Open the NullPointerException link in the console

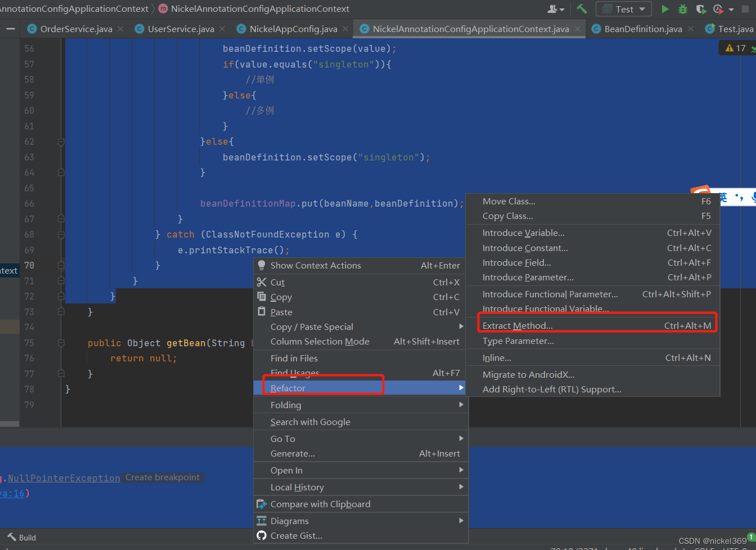pyautogui.click(x=64, y=478)
